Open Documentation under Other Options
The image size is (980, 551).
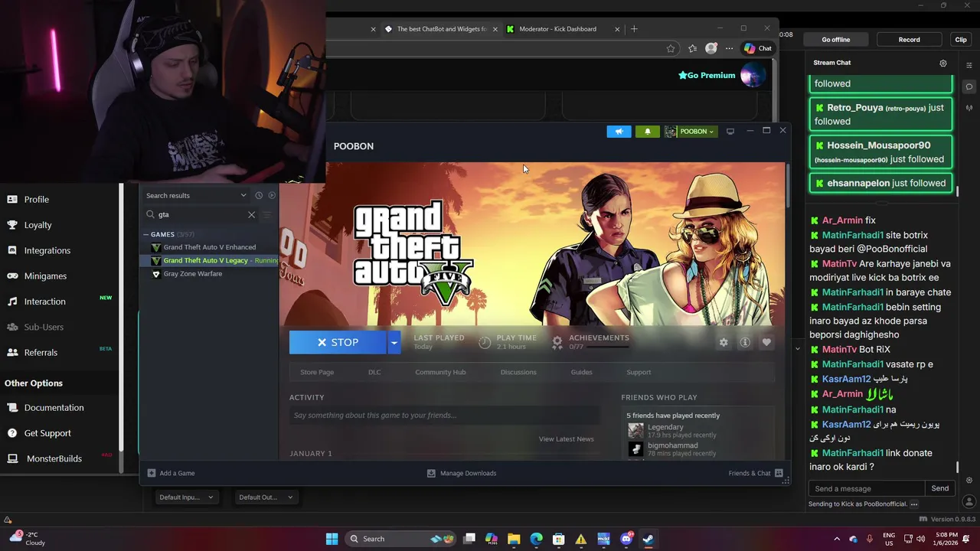click(54, 408)
